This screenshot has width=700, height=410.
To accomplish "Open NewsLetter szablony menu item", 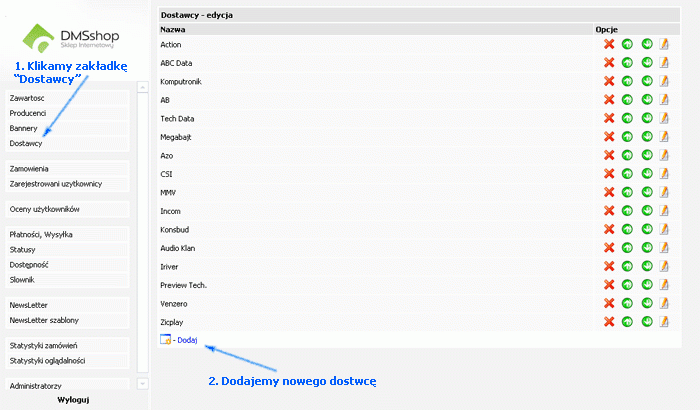I will [x=67, y=321].
